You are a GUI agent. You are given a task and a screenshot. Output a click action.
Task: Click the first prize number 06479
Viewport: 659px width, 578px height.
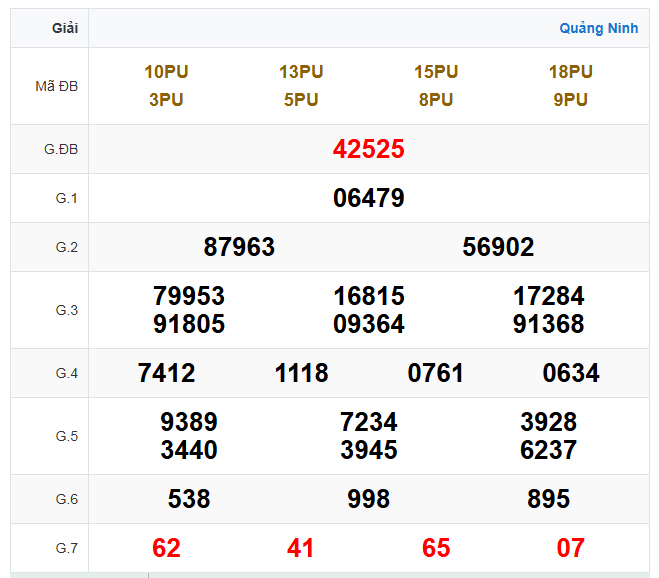click(x=368, y=198)
